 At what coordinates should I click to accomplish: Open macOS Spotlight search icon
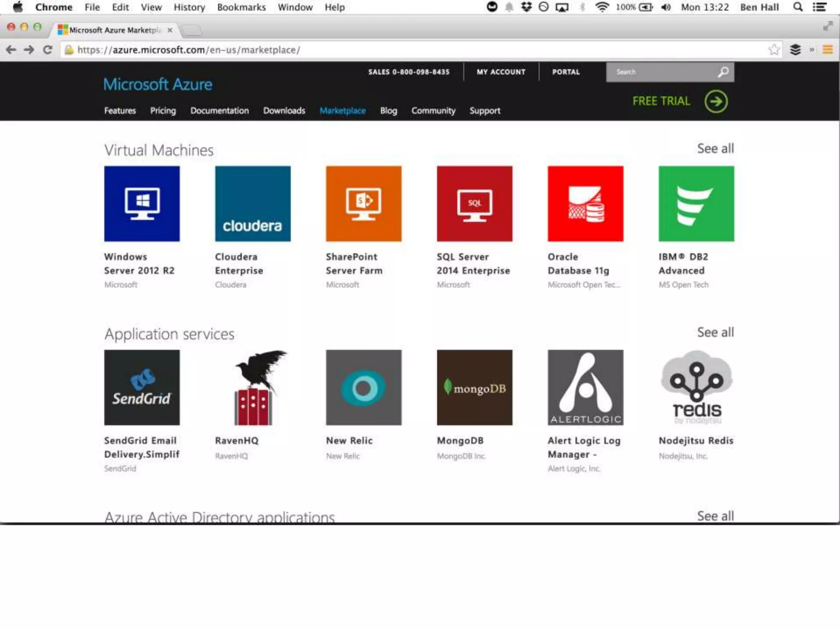pyautogui.click(x=798, y=7)
